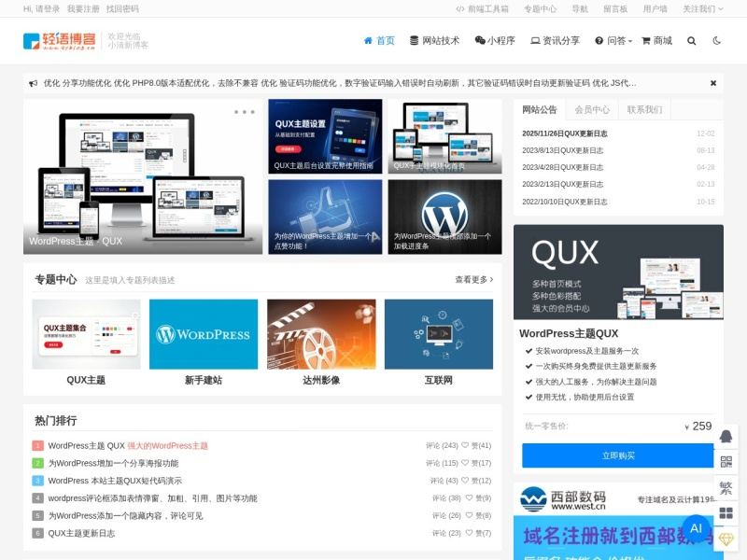Screen dimensions: 747x560
Task: Show the QR code floating icon
Action: [726, 461]
